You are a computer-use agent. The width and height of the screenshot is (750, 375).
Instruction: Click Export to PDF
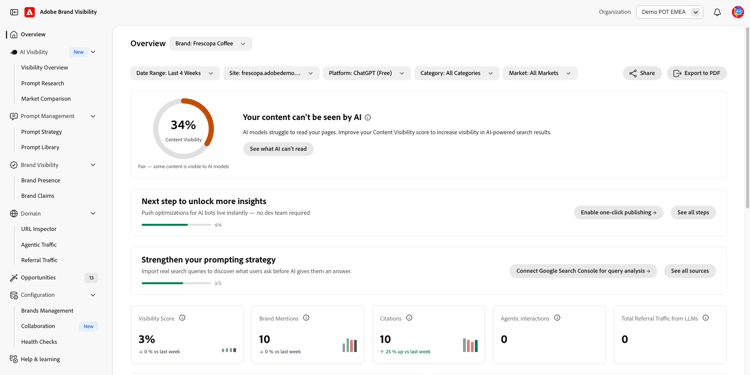coord(697,73)
